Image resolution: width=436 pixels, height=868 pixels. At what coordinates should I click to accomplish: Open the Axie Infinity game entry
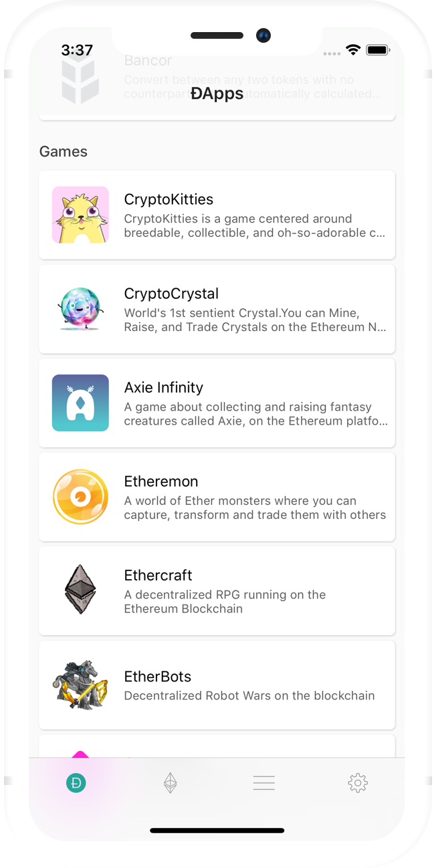point(217,403)
